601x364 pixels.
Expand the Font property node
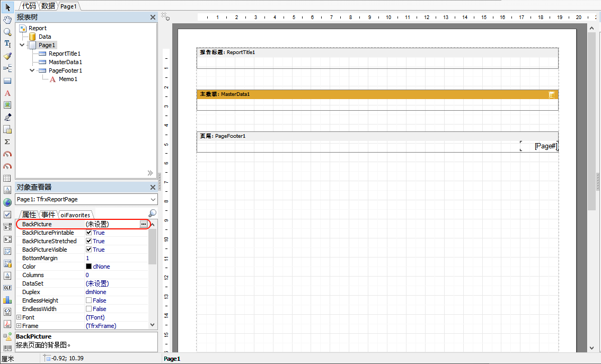point(19,317)
